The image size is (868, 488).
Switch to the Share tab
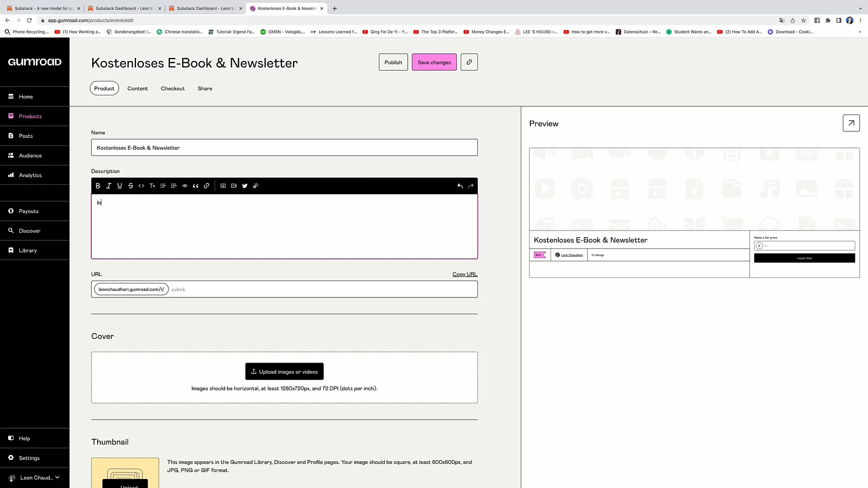[205, 89]
